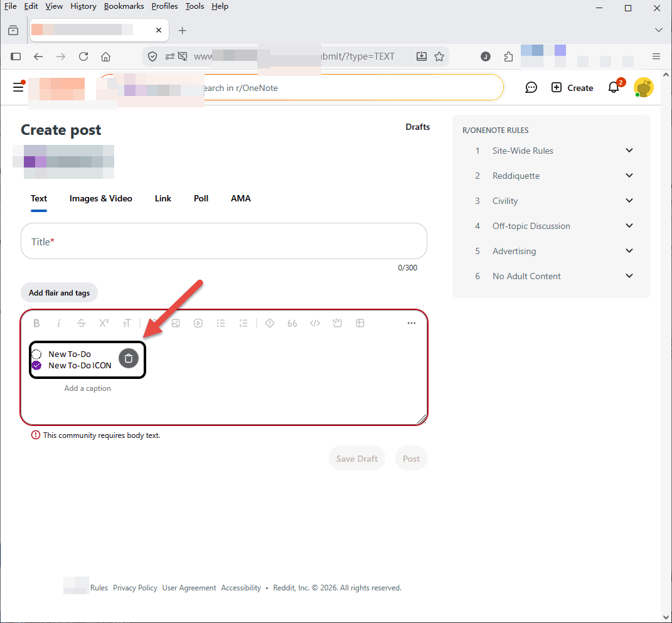Install the site as an app icon
Image resolution: width=672 pixels, height=623 pixels.
421,56
